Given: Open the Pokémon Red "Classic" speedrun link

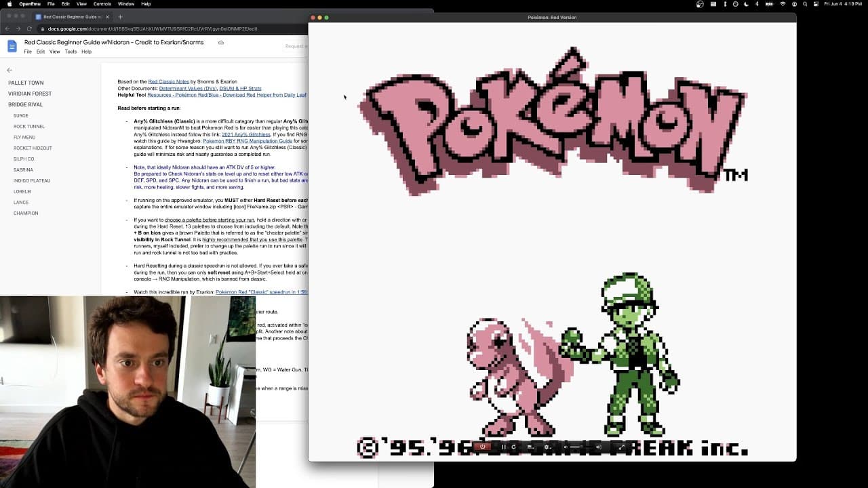Looking at the screenshot, I should (261, 292).
